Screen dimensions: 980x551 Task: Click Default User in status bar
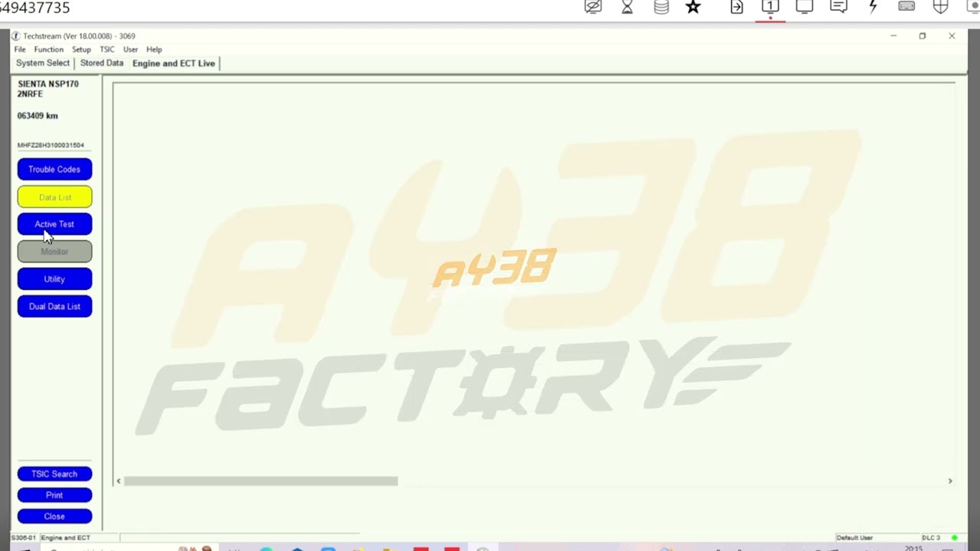[854, 538]
